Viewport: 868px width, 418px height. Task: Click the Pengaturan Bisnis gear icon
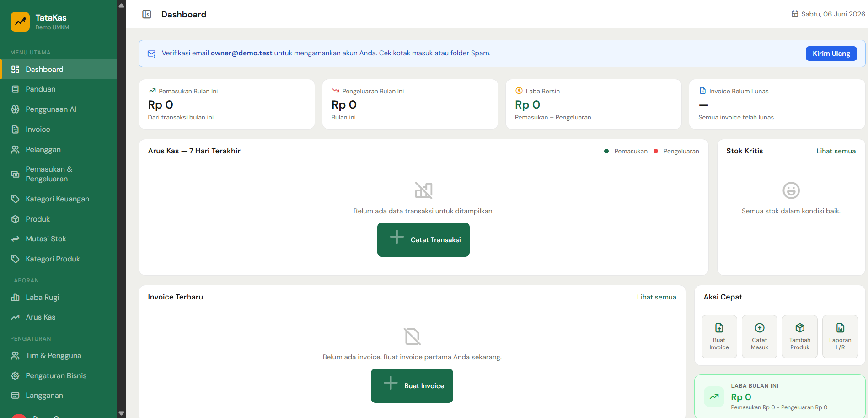[15, 375]
